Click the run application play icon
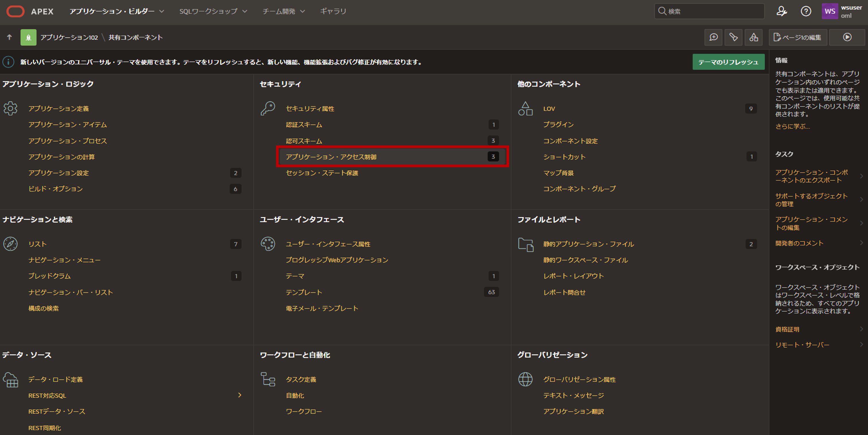The height and width of the screenshot is (435, 868). [847, 37]
